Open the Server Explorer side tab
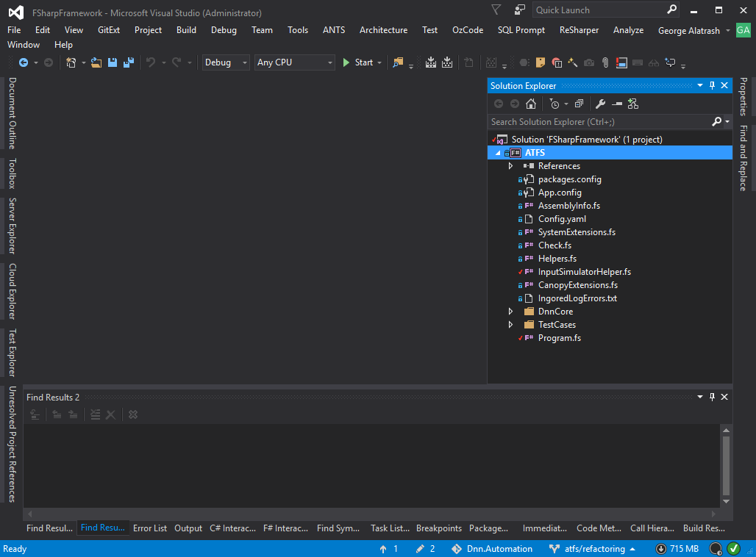The image size is (756, 557). [13, 226]
